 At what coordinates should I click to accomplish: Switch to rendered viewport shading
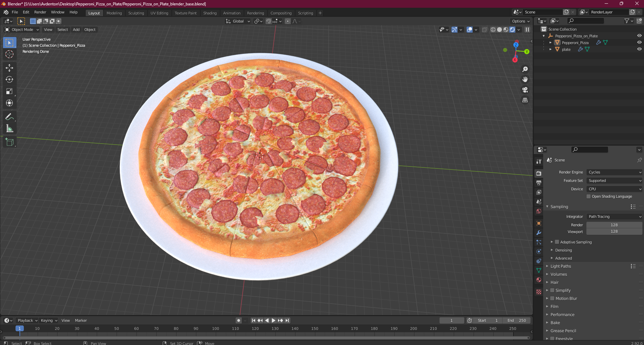tap(512, 30)
